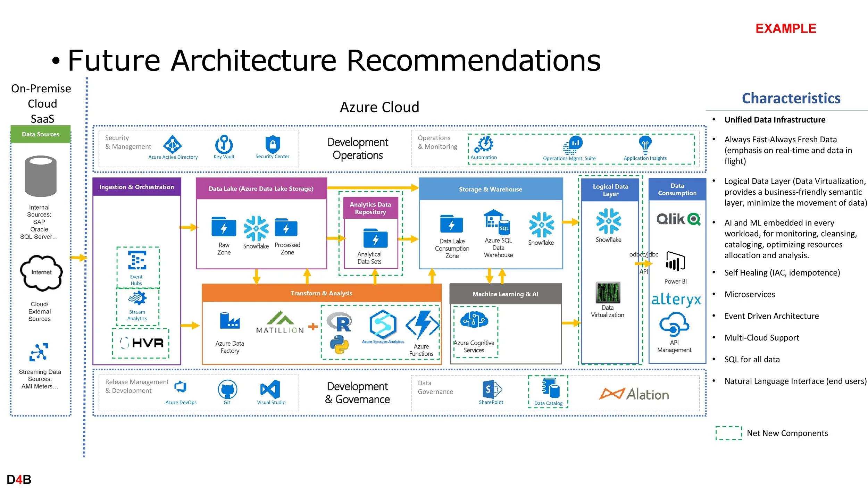868x488 pixels.
Task: Click the Security Center shield icon
Action: pos(273,144)
